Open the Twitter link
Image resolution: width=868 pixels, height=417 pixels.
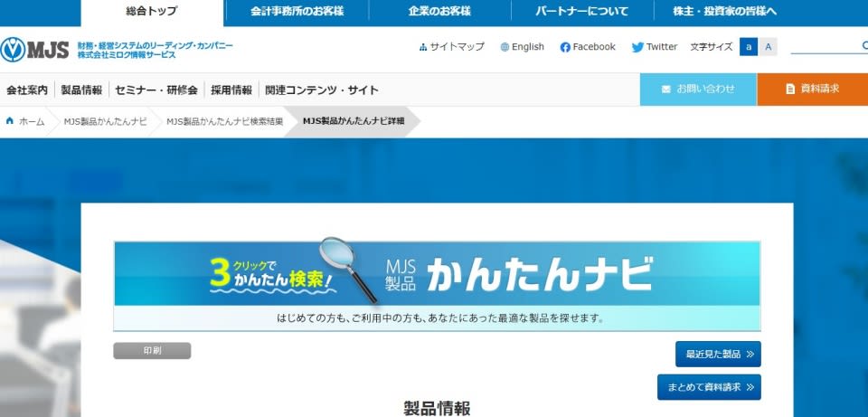[662, 47]
